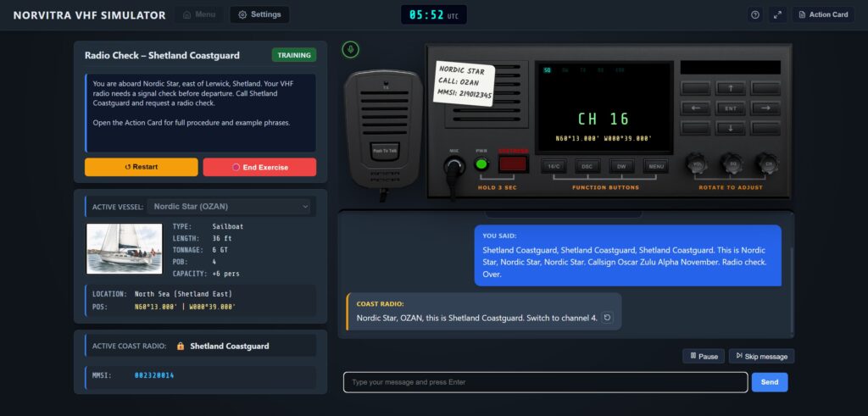Click the MIC connector socket
Viewport: 868px width, 416px height.
454,165
